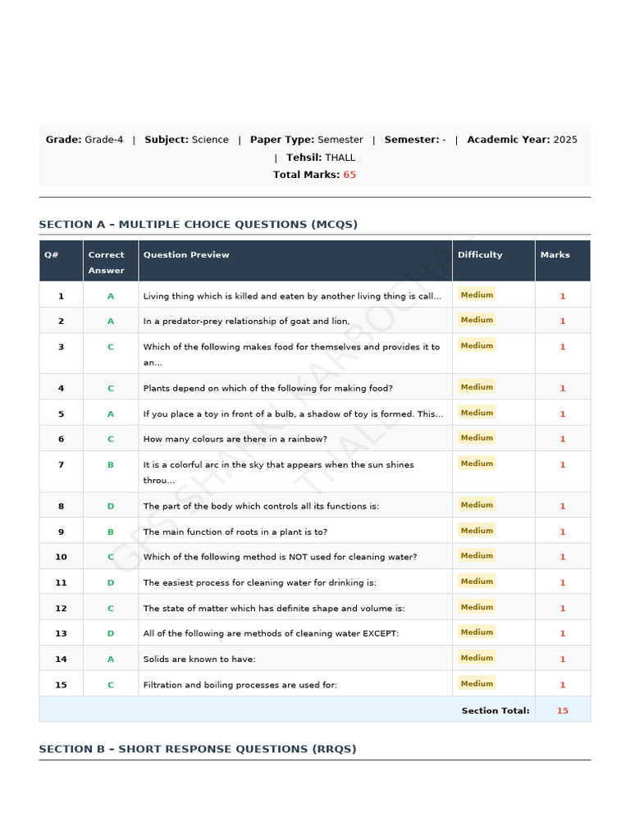Click the 'Academic Year: 2025' header field
630x840 pixels.
coord(523,139)
